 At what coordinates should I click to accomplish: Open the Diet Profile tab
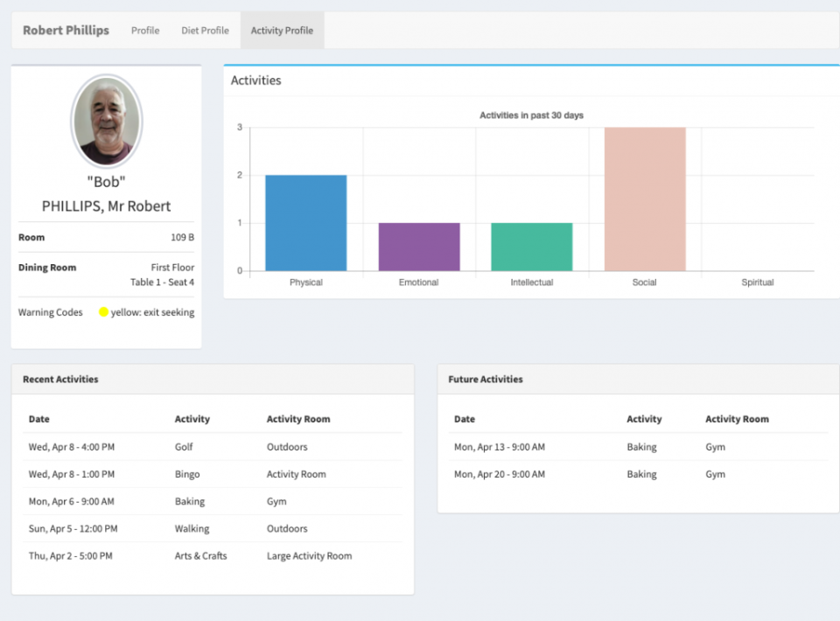pos(205,30)
